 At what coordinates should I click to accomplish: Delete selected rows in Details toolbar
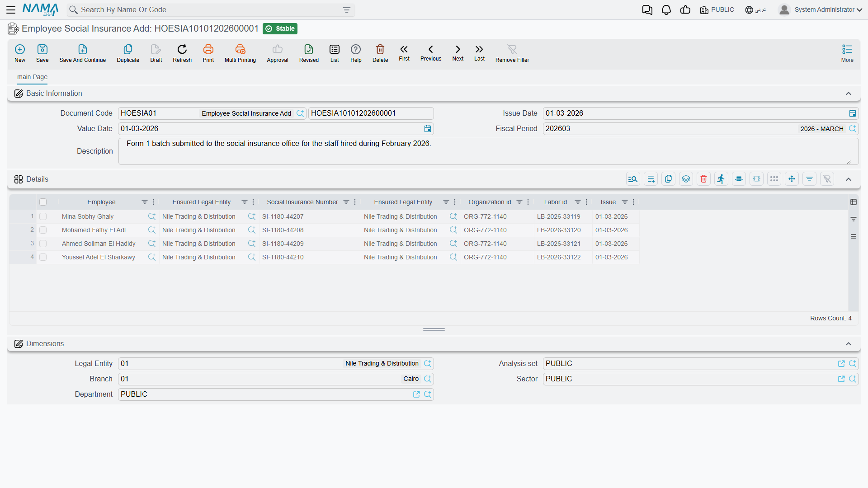[x=704, y=179]
